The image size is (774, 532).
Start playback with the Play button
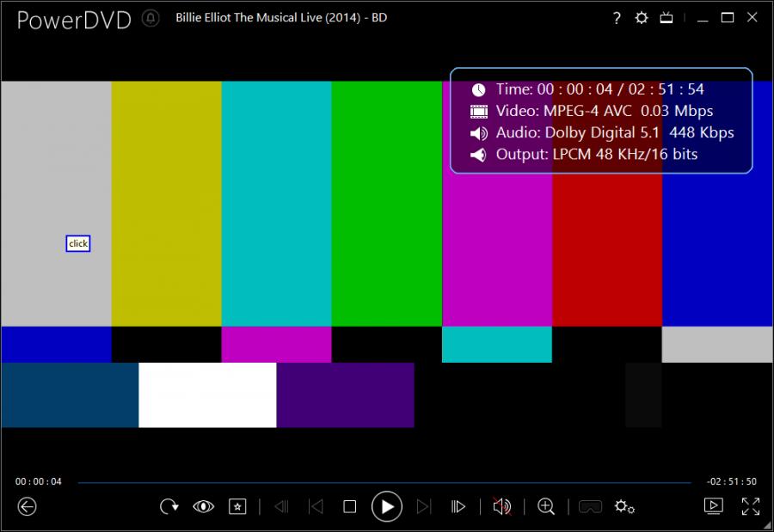(x=386, y=506)
